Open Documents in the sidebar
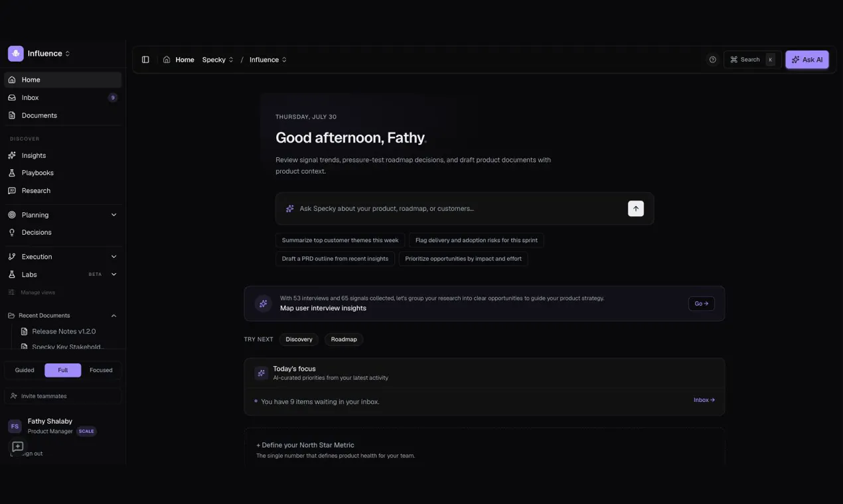 click(63, 115)
